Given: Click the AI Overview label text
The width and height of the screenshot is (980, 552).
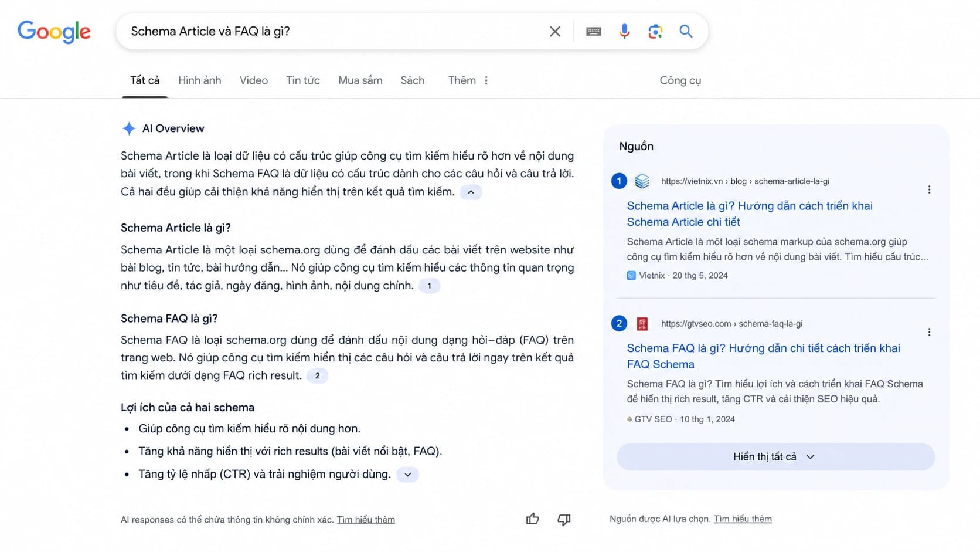Looking at the screenshot, I should [173, 128].
